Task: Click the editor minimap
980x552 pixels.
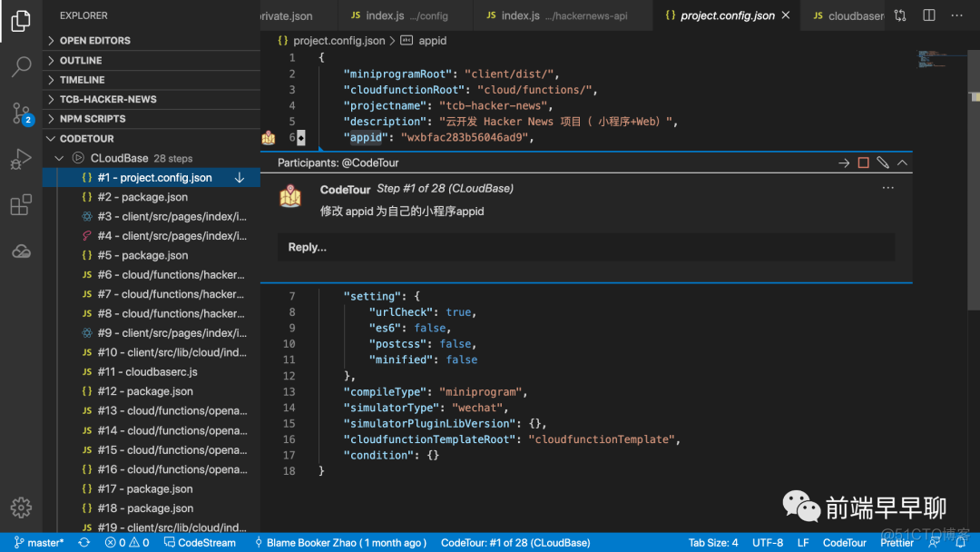Action: (941, 60)
